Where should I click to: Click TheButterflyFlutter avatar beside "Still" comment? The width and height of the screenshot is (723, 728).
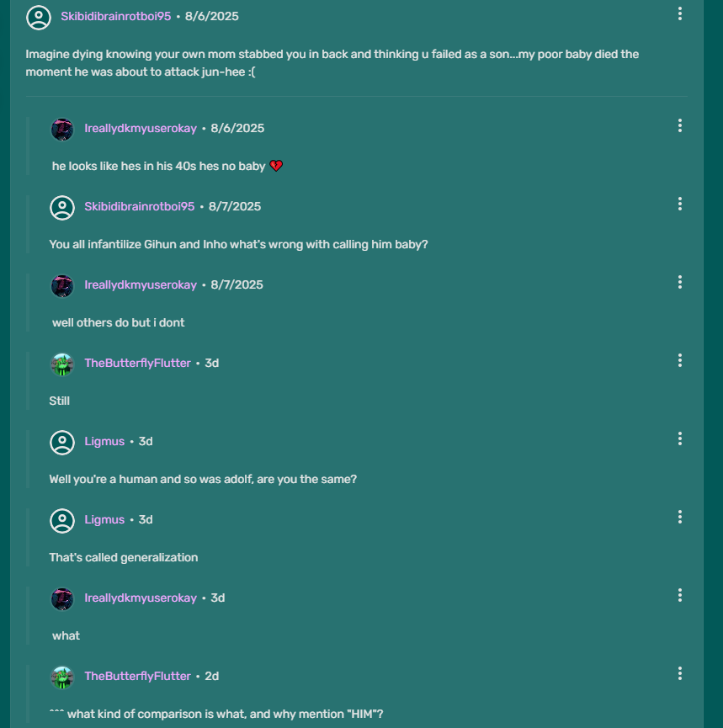pos(62,364)
